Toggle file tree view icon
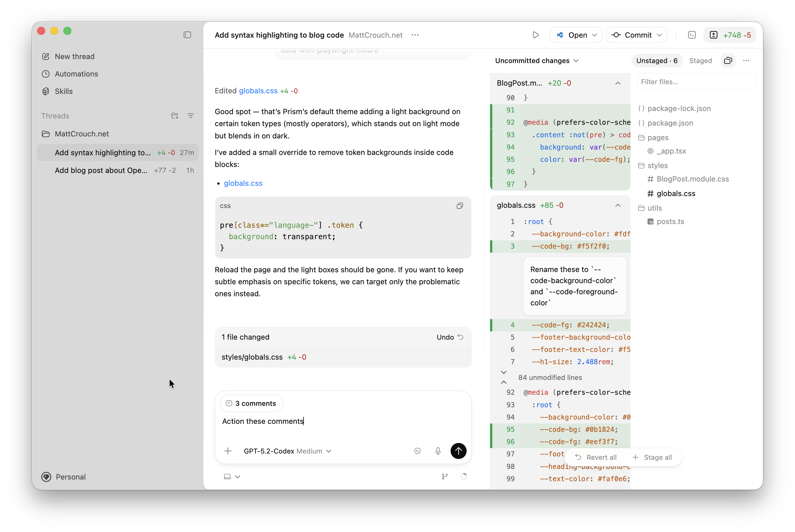The width and height of the screenshot is (795, 532). [728, 61]
